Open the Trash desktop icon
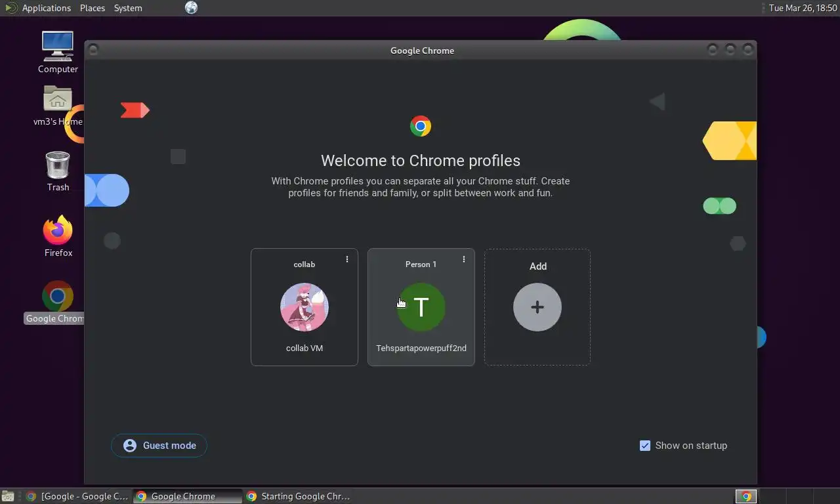Viewport: 840px width, 504px height. 58,171
